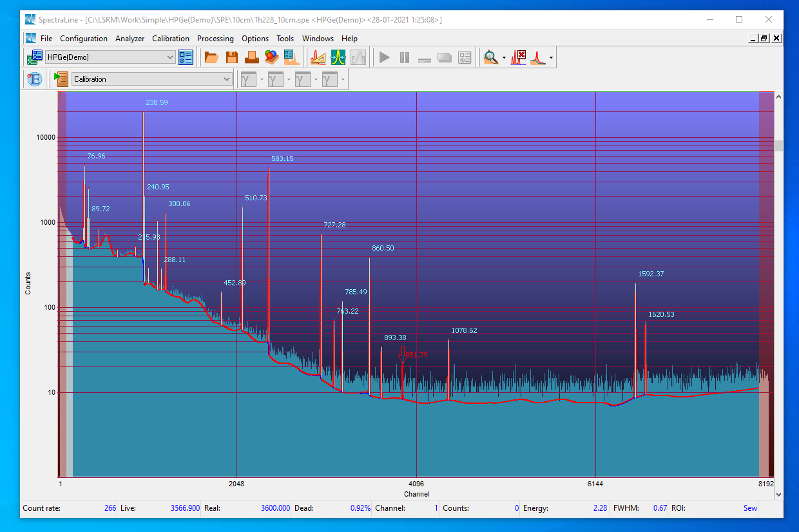Click the 951.79 peak marker on spectrum

point(402,355)
